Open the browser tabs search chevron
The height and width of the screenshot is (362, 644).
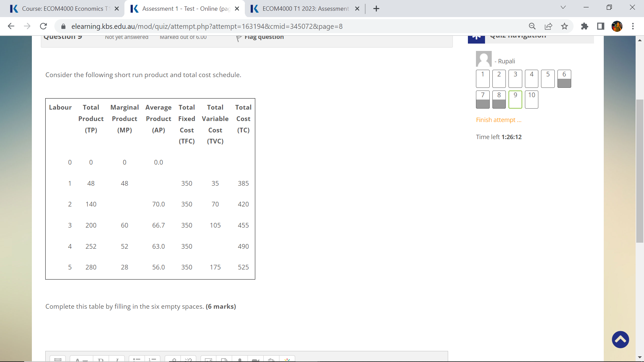click(563, 7)
